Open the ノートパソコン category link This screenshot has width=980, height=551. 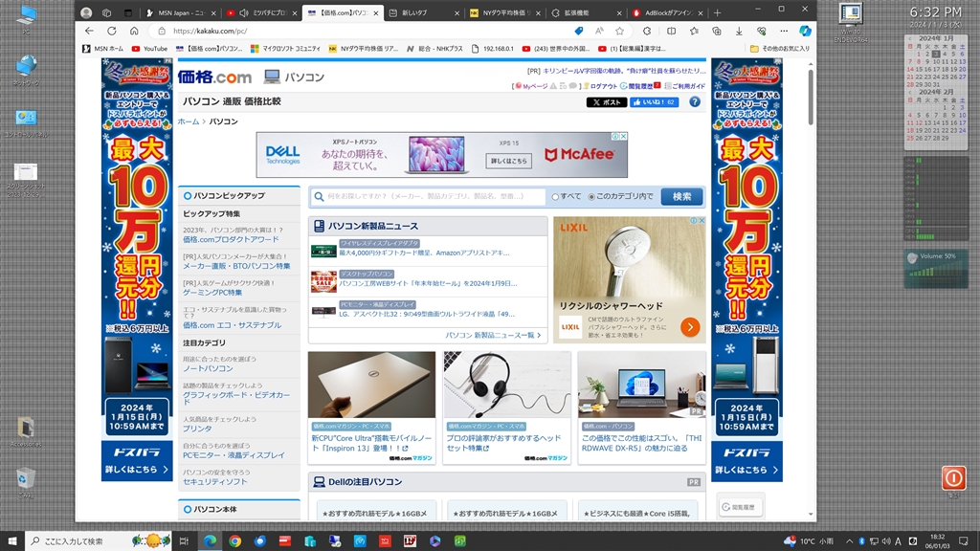pyautogui.click(x=208, y=368)
